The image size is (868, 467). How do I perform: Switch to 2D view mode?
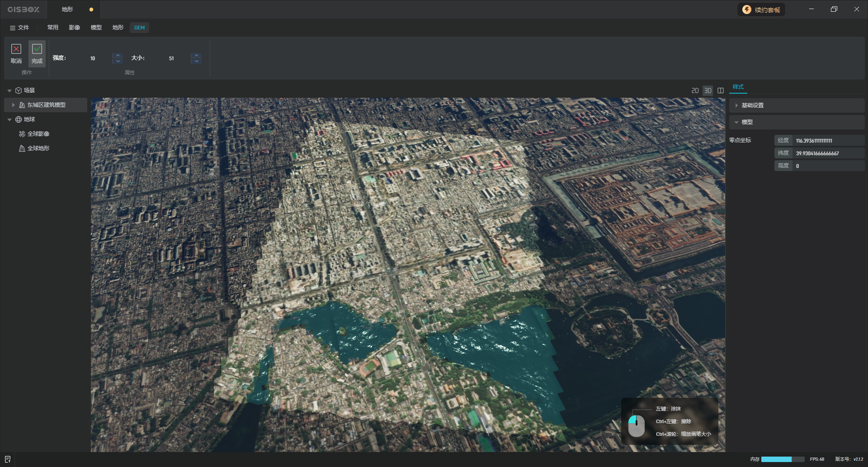tap(695, 91)
